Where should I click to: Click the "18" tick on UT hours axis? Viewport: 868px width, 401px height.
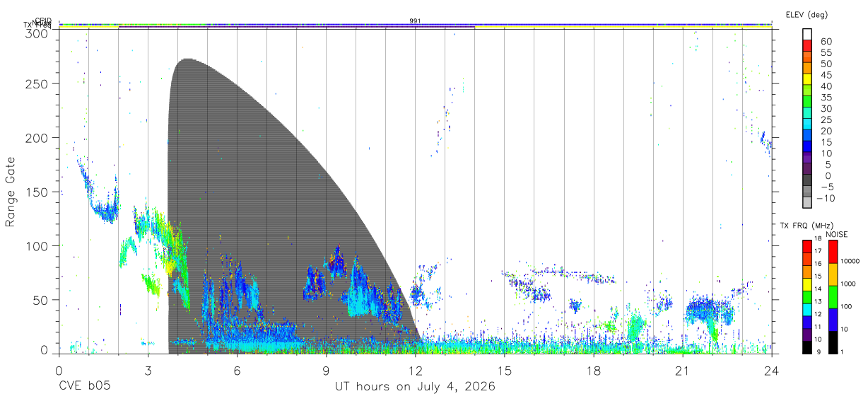(593, 371)
